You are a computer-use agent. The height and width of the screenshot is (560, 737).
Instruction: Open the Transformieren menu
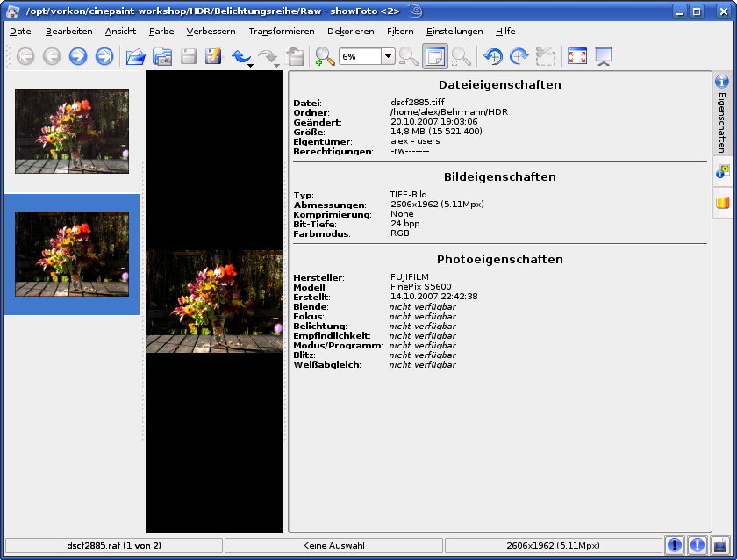tap(281, 31)
